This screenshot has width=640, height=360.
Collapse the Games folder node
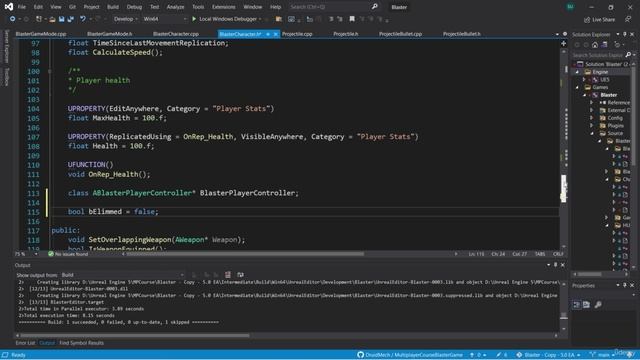point(578,87)
